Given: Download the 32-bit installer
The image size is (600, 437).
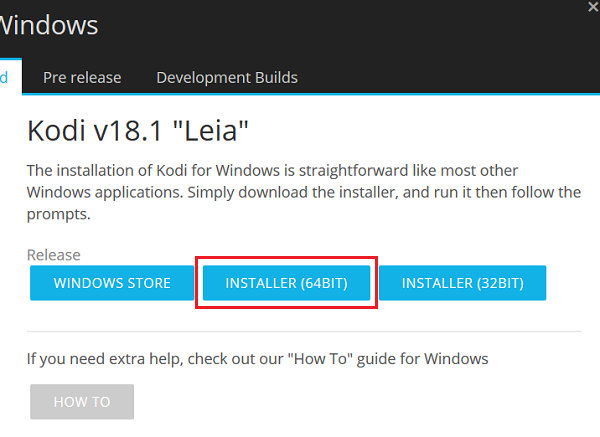Looking at the screenshot, I should 462,283.
